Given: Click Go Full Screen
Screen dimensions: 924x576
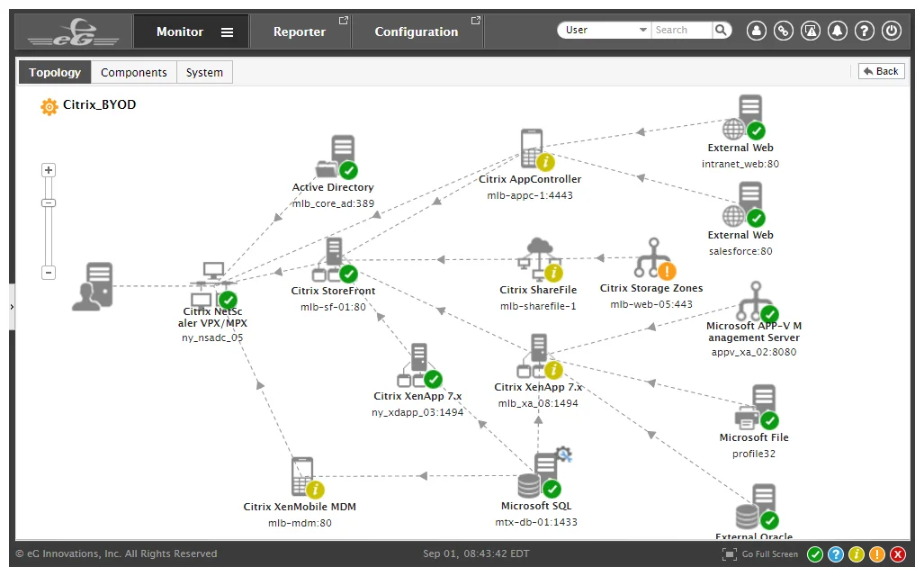Looking at the screenshot, I should pos(760,554).
